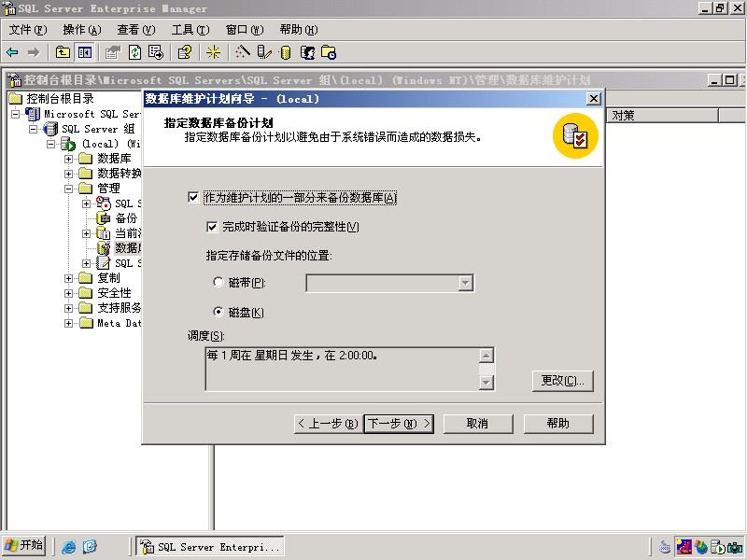Screen dimensions: 747x560
Task: Toggle backup database as part of maintenance plan
Action: pyautogui.click(x=193, y=197)
